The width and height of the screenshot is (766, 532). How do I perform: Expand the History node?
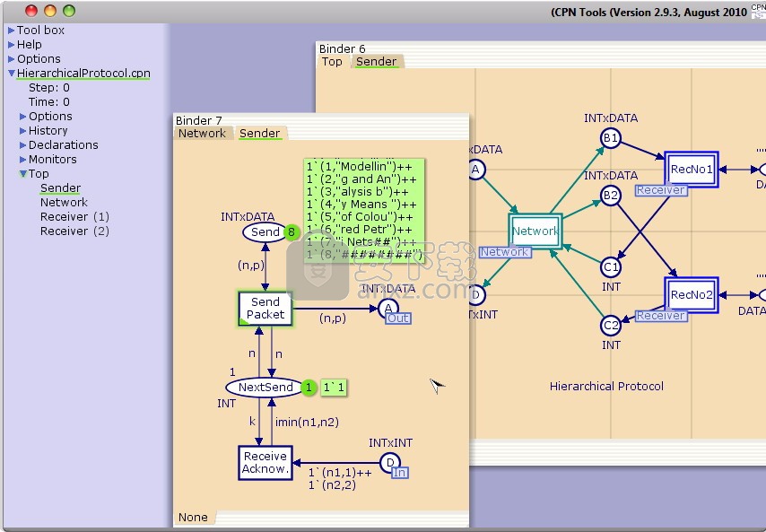23,131
